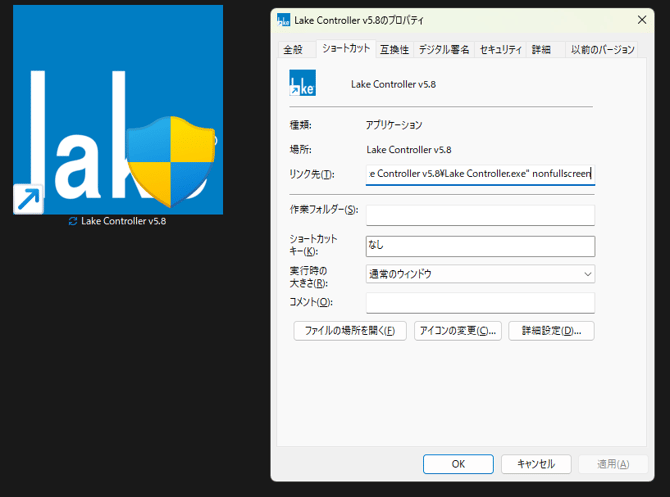Click the コメント input field
Screen dimensions: 670x497
tap(480, 303)
